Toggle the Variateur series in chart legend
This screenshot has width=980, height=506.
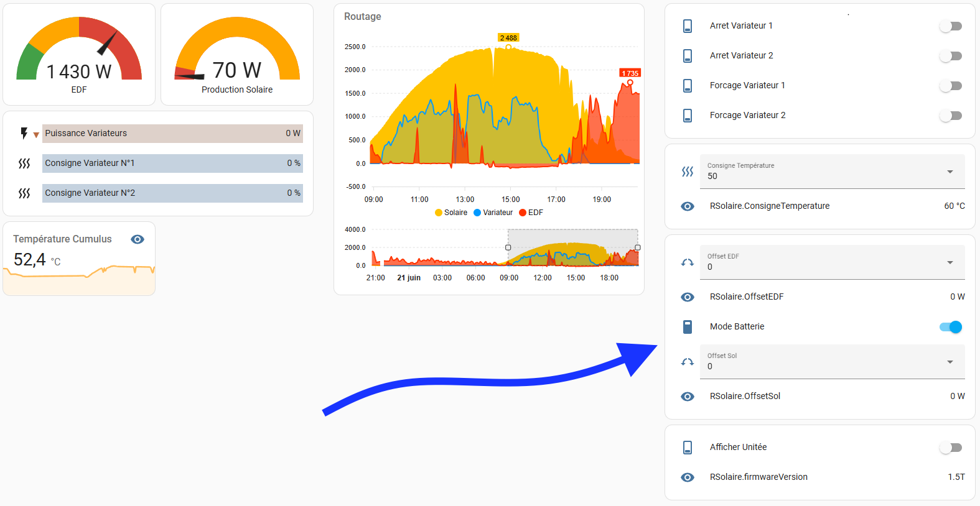(x=493, y=213)
